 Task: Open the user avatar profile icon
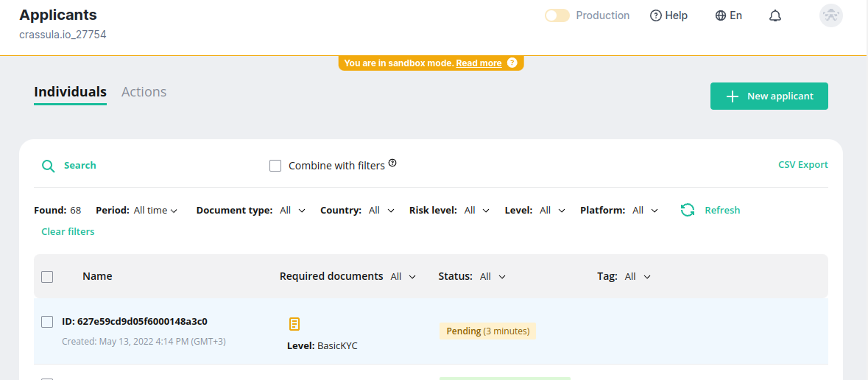point(830,15)
